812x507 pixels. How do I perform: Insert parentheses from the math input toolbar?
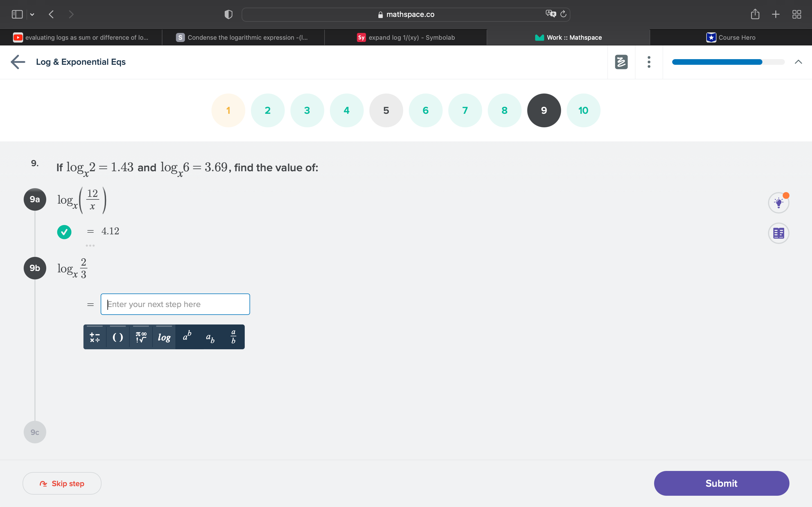118,337
